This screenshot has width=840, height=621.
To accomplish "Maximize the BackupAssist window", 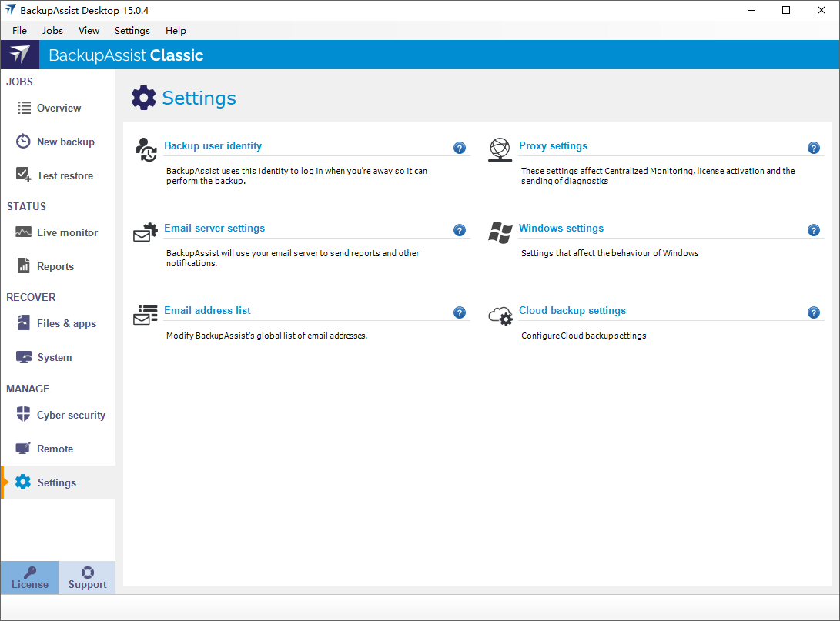I will pyautogui.click(x=786, y=10).
